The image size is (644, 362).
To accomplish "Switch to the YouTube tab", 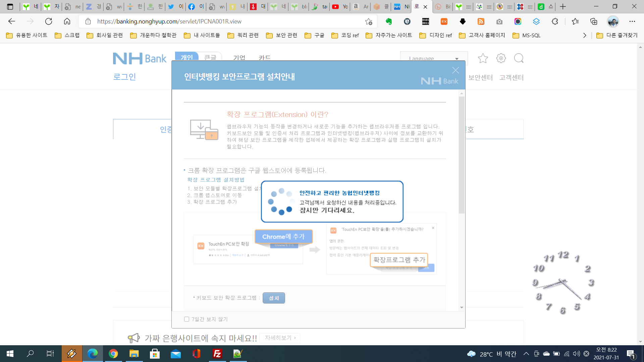I will pyautogui.click(x=340, y=7).
